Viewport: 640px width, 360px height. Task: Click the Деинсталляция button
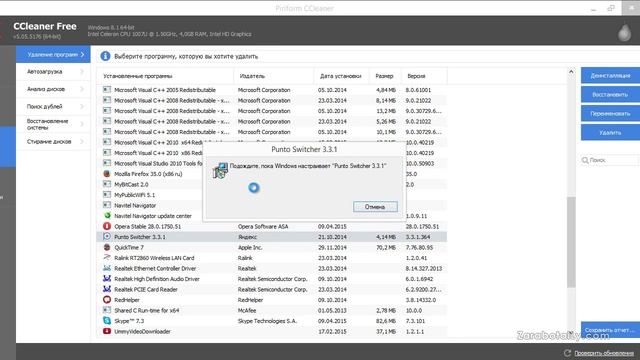[610, 76]
